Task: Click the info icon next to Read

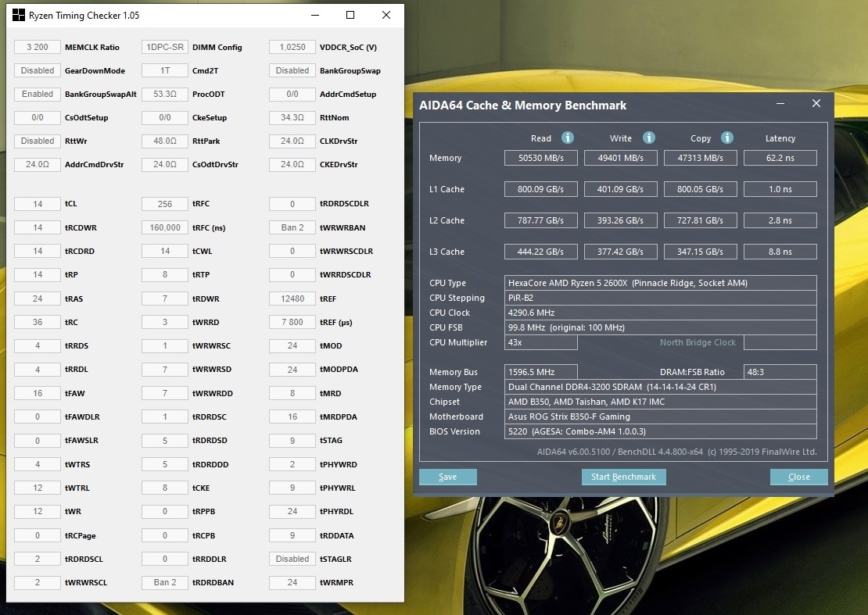Action: tap(568, 138)
